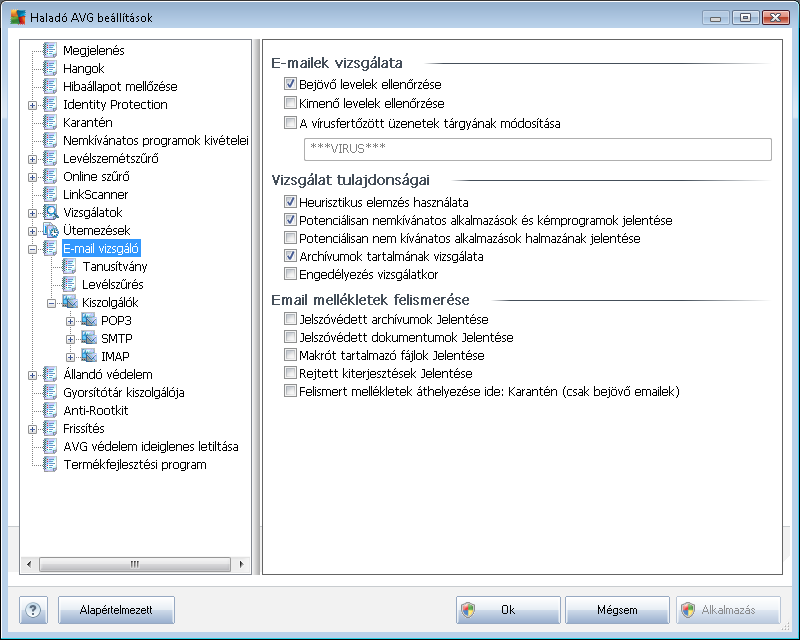Toggle Heurisztikus elemzés használata
800x640 pixels.
click(290, 202)
